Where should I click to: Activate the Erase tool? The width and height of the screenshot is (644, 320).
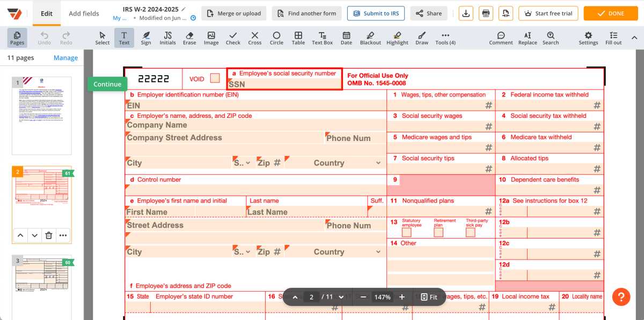(x=189, y=38)
